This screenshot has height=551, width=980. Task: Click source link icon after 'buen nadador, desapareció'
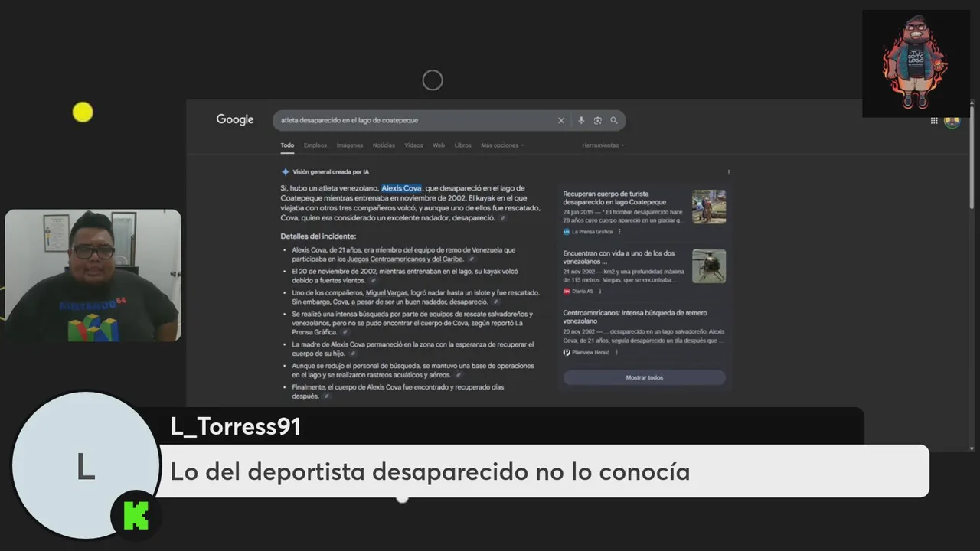point(495,302)
